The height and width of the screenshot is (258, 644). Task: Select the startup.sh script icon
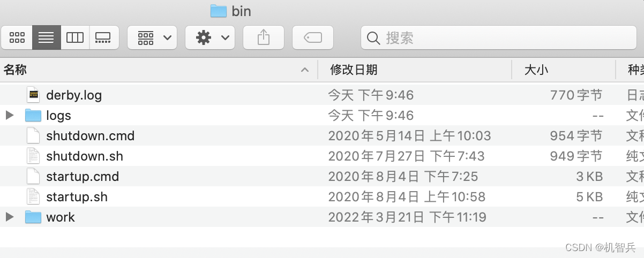pyautogui.click(x=33, y=197)
